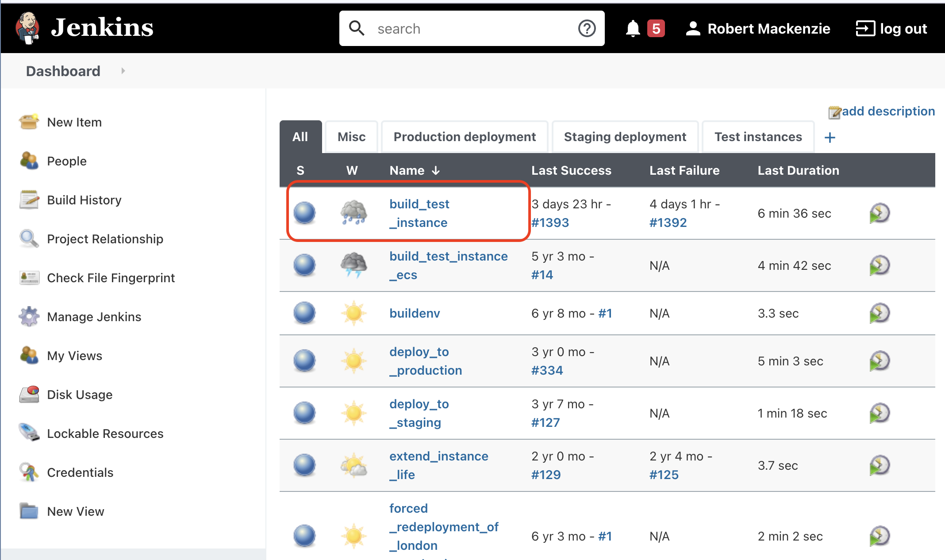
Task: Sort by Last Duration column header
Action: pos(798,170)
